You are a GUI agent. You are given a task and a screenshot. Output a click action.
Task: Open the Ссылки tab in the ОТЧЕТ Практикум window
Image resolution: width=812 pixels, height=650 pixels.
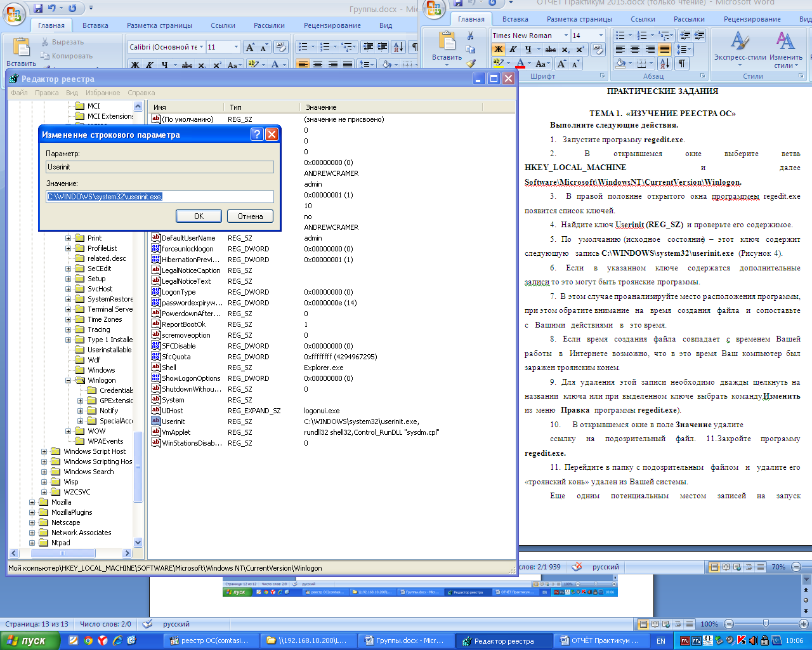(643, 19)
